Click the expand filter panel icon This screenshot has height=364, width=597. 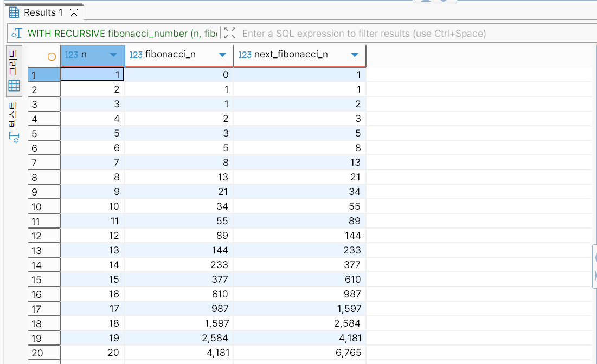click(x=229, y=34)
